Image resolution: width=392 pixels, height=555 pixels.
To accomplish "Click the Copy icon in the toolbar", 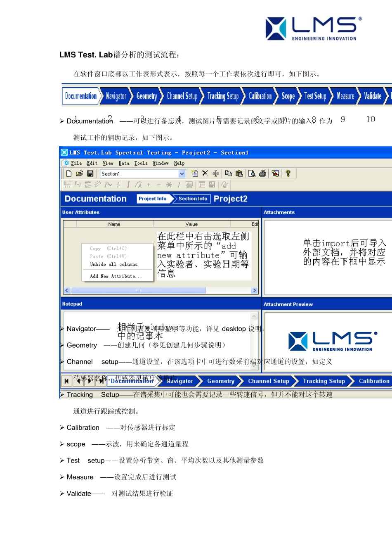I will (228, 173).
